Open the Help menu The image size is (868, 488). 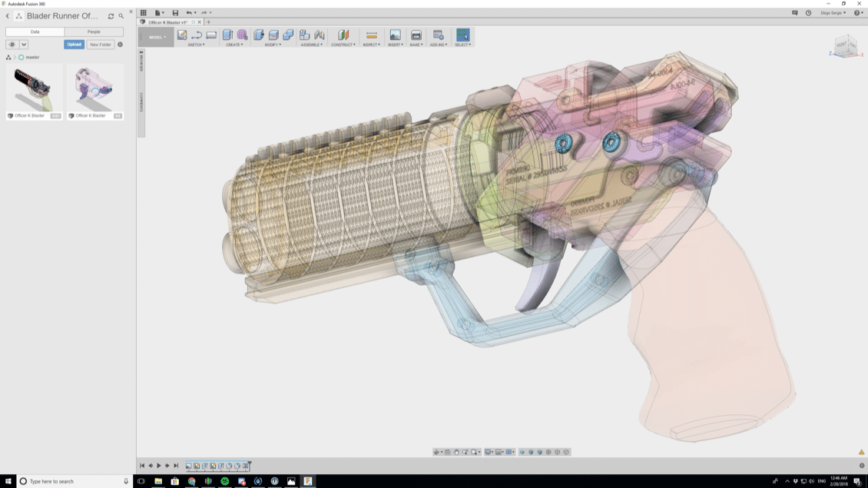[x=857, y=13]
